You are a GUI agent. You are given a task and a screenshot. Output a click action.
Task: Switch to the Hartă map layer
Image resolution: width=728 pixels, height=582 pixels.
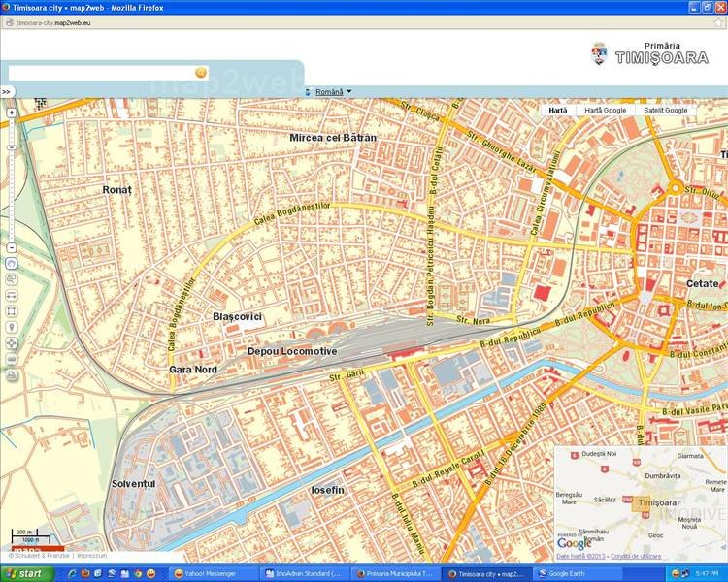click(x=558, y=111)
